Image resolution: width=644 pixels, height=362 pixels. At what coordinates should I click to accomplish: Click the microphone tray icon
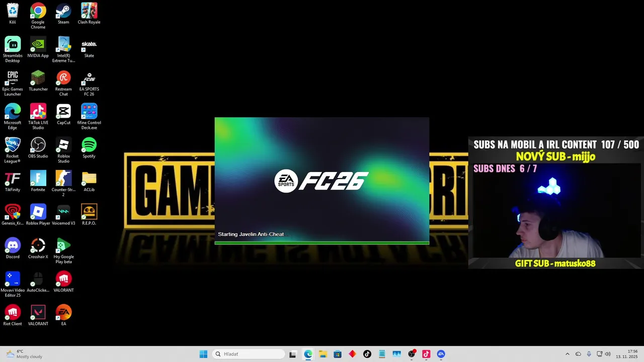[x=589, y=354]
